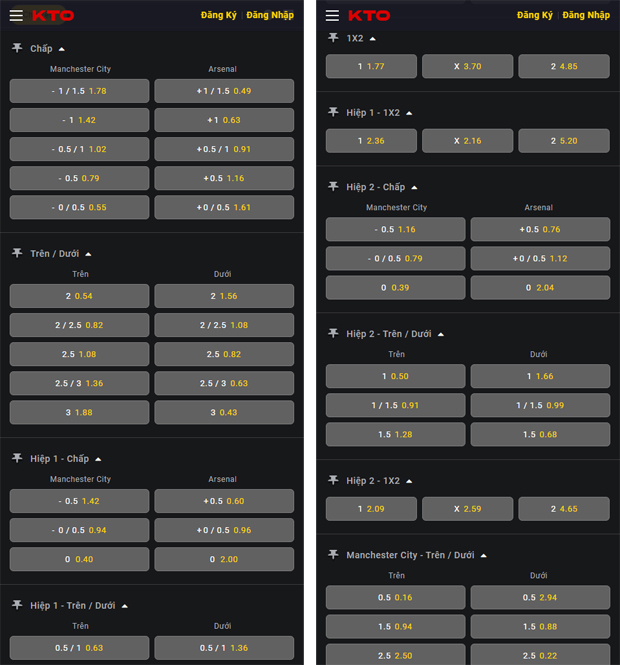
Task: Pin the Manchester City - Trên / Dưới market
Action: pyautogui.click(x=333, y=554)
